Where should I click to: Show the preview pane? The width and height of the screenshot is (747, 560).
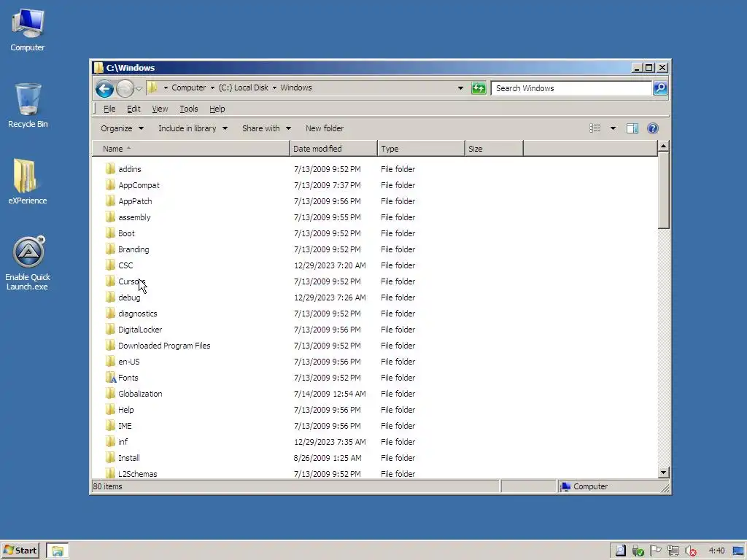(x=632, y=128)
